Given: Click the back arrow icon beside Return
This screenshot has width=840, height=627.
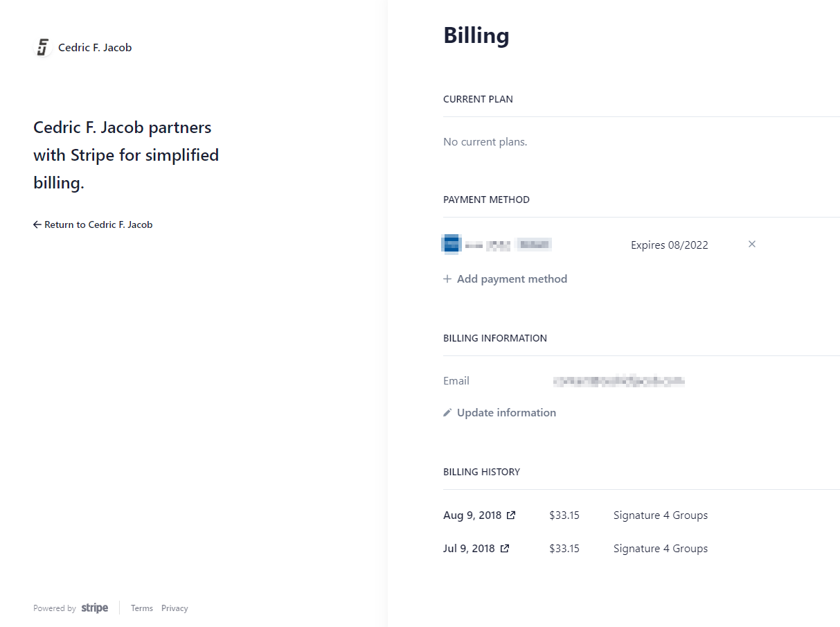Looking at the screenshot, I should [x=37, y=224].
